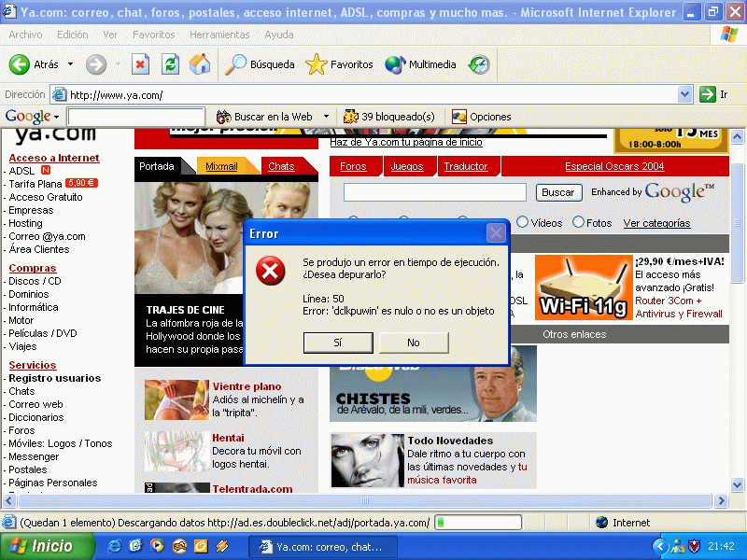Open the Juegos tab
Image resolution: width=747 pixels, height=560 pixels.
(407, 167)
